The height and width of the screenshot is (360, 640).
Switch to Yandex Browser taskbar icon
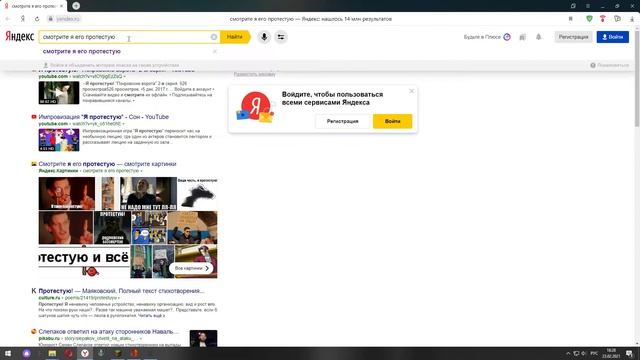tap(84, 353)
